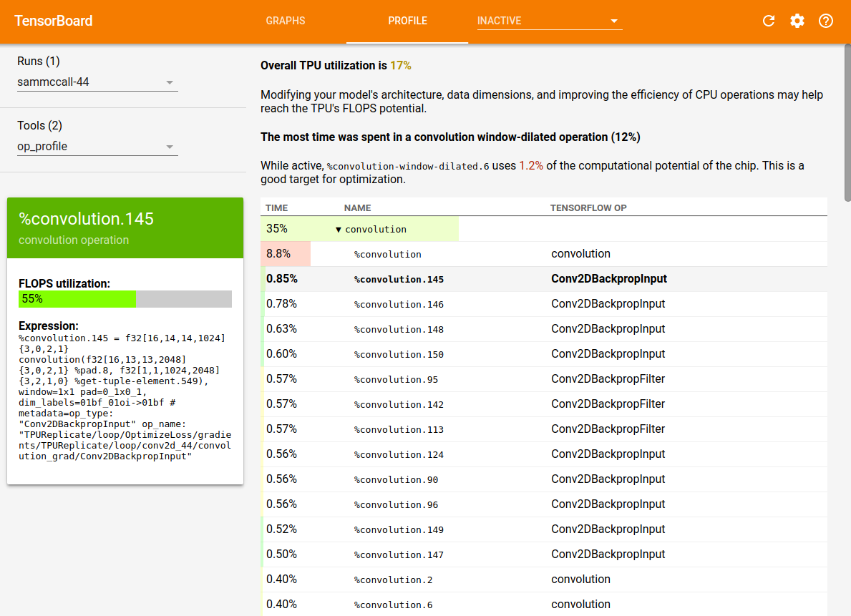
Task: Select the %convolution.142 row
Action: [x=544, y=404]
